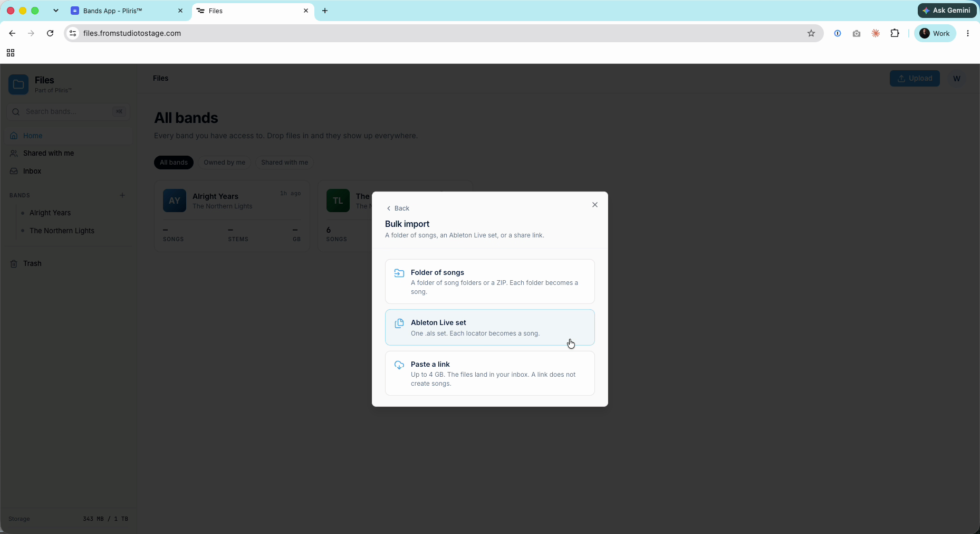Open a new browser tab
This screenshot has height=534, width=980.
pos(325,11)
